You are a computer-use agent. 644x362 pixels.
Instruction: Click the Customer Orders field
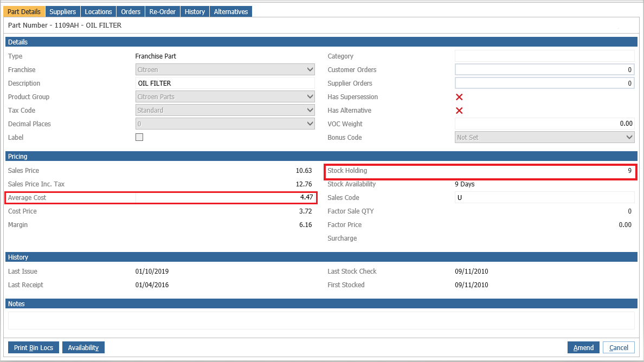click(x=545, y=69)
